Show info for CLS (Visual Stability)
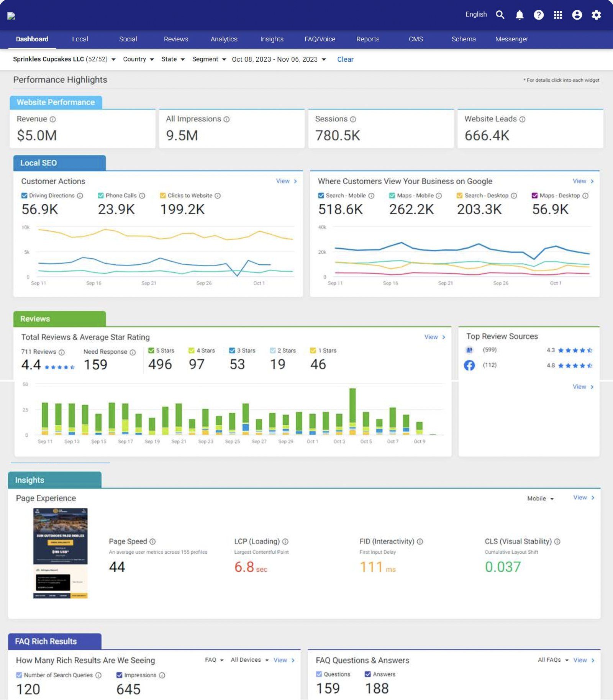613x700 pixels. [x=557, y=541]
